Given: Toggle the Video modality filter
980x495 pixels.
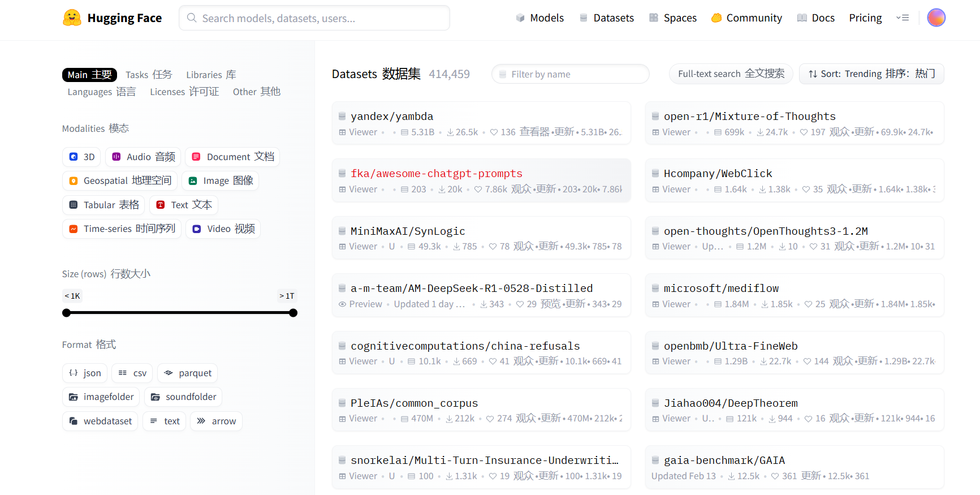Looking at the screenshot, I should (x=223, y=229).
